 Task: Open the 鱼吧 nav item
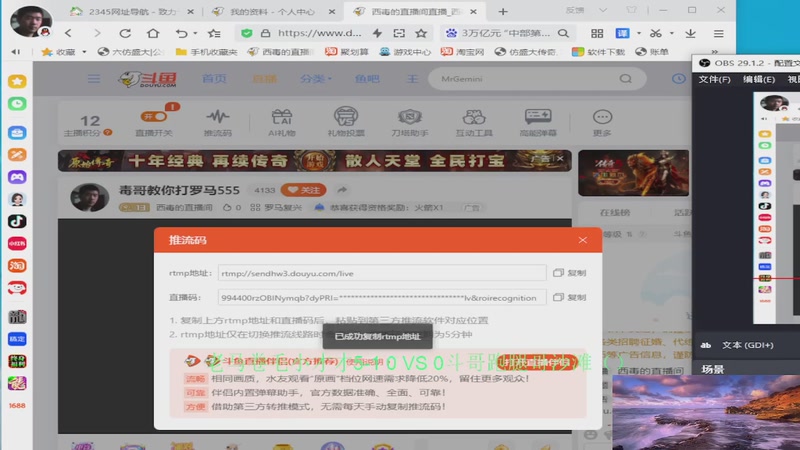point(367,79)
